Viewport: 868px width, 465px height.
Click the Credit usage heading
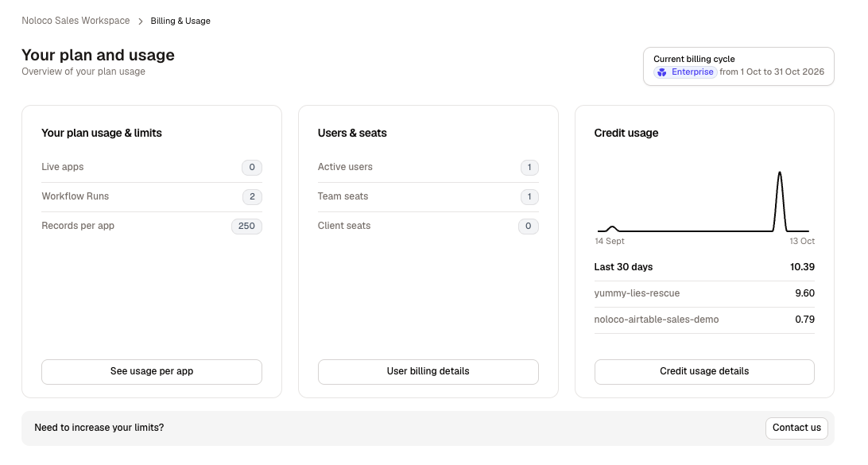click(x=626, y=133)
